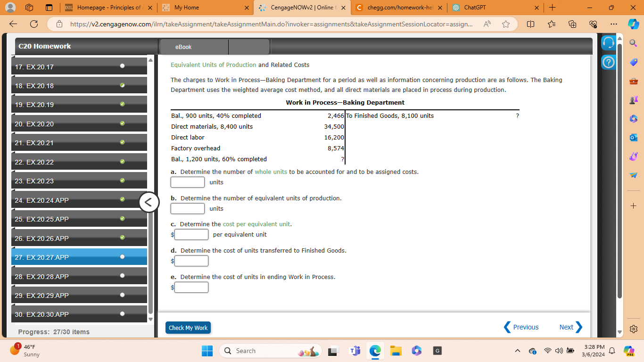Open the Cengage help panel
This screenshot has height=362, width=644.
(x=609, y=62)
